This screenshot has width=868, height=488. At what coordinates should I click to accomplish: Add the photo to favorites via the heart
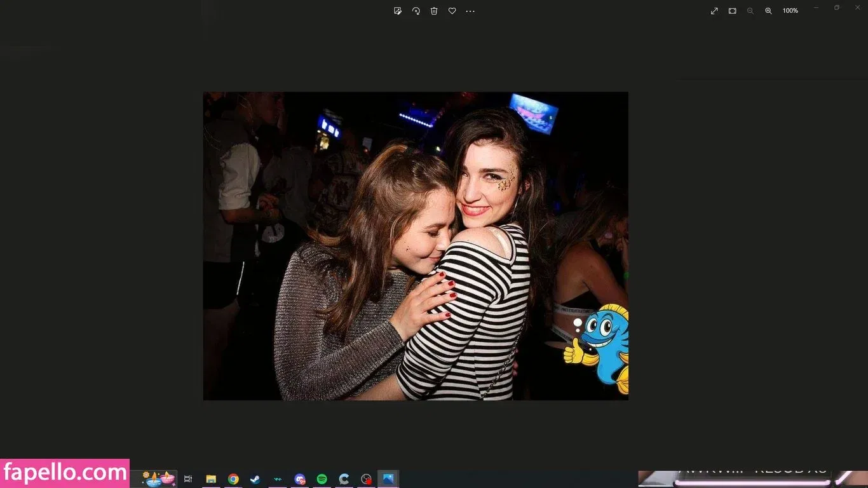[x=452, y=11]
